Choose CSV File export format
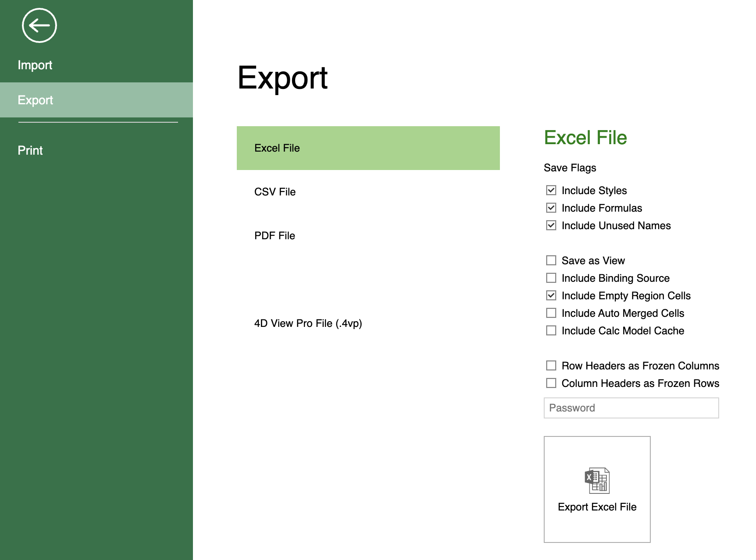The height and width of the screenshot is (560, 756). pos(368,192)
